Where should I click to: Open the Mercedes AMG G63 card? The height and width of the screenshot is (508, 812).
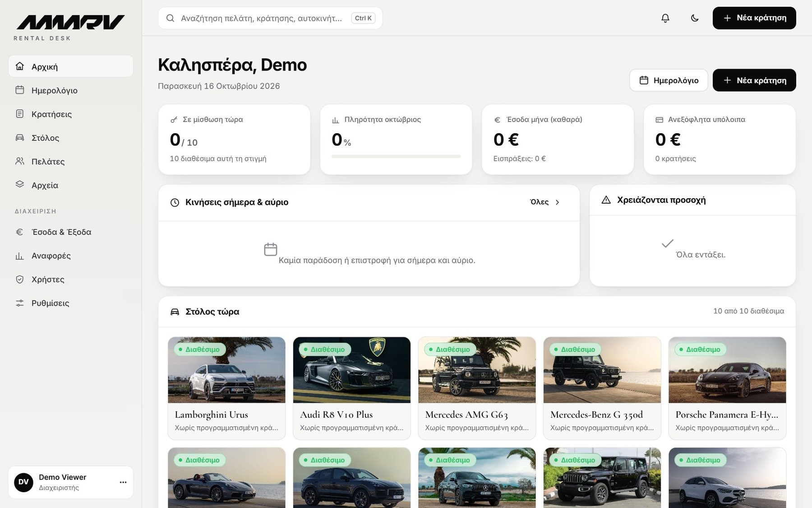(477, 388)
